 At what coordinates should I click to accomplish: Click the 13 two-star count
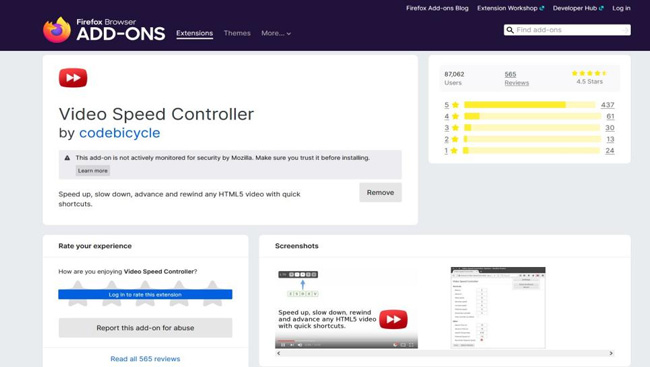pos(610,139)
